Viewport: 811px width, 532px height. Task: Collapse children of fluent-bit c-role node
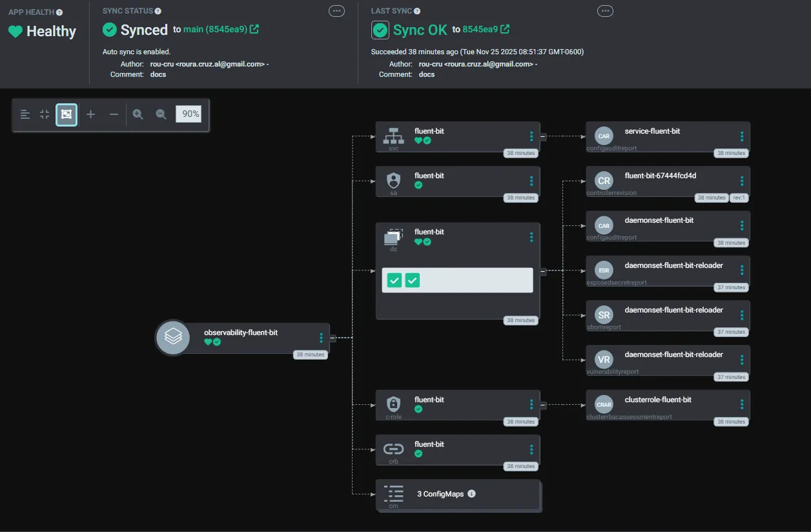coord(543,405)
